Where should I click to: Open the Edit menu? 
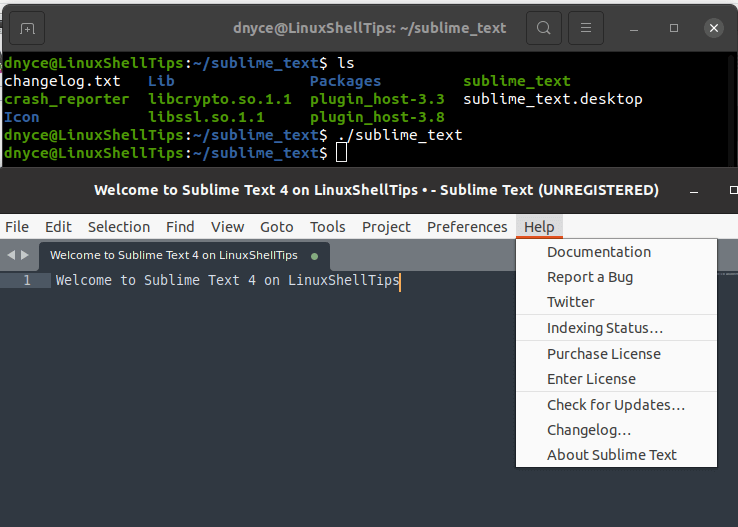(58, 227)
